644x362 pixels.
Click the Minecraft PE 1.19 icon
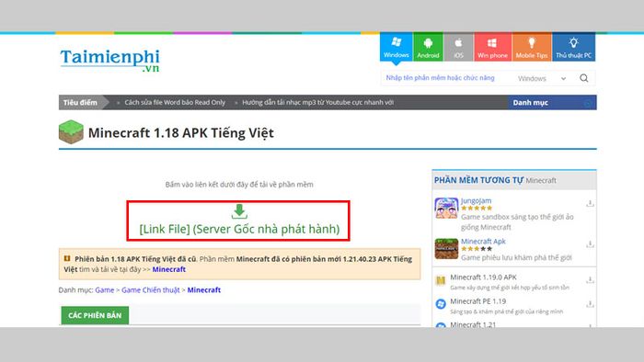[441, 304]
